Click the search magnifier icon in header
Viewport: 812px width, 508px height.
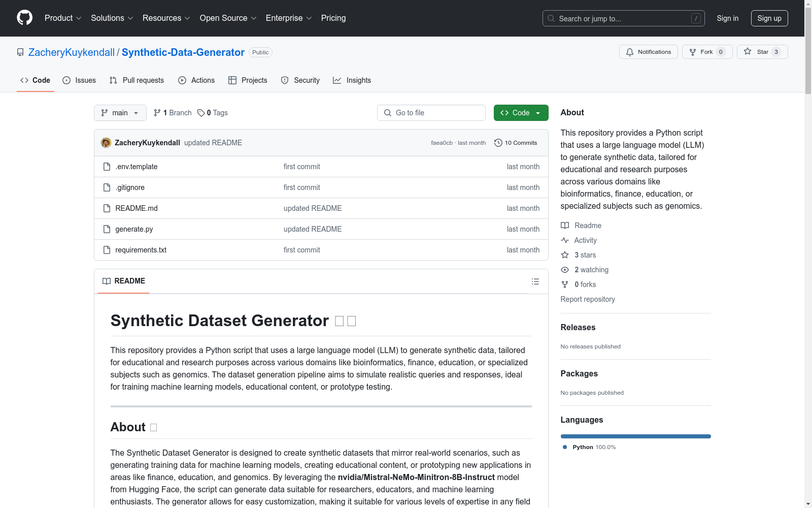551,18
